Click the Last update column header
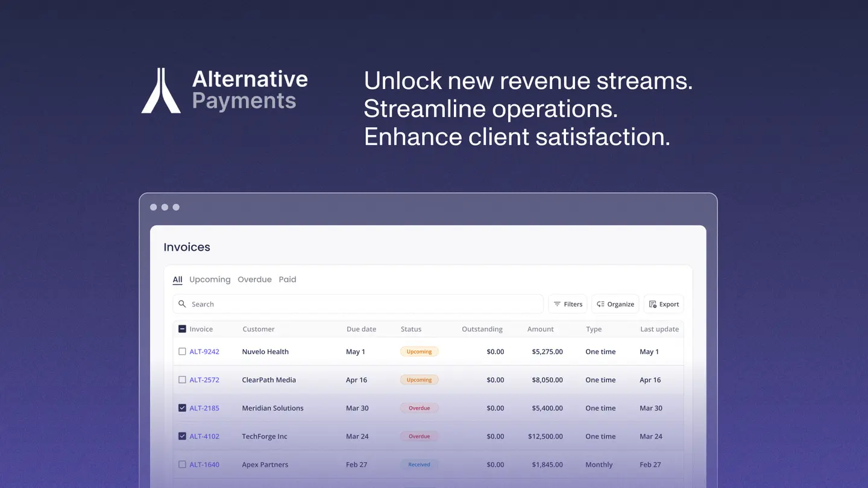Image resolution: width=868 pixels, height=488 pixels. coord(659,330)
